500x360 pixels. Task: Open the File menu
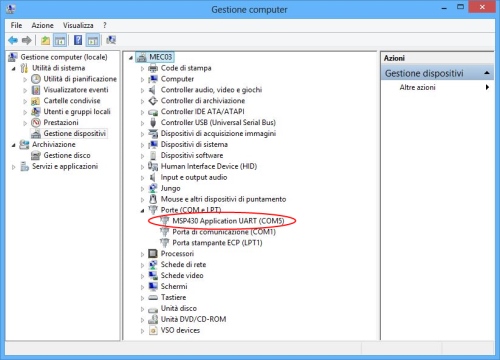point(16,25)
